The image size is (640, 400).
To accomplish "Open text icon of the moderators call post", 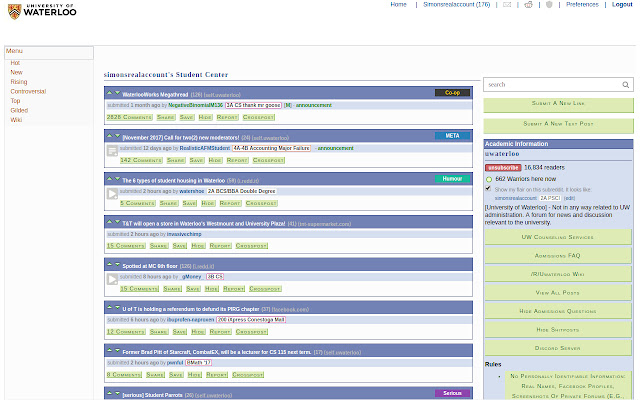I will pos(112,151).
